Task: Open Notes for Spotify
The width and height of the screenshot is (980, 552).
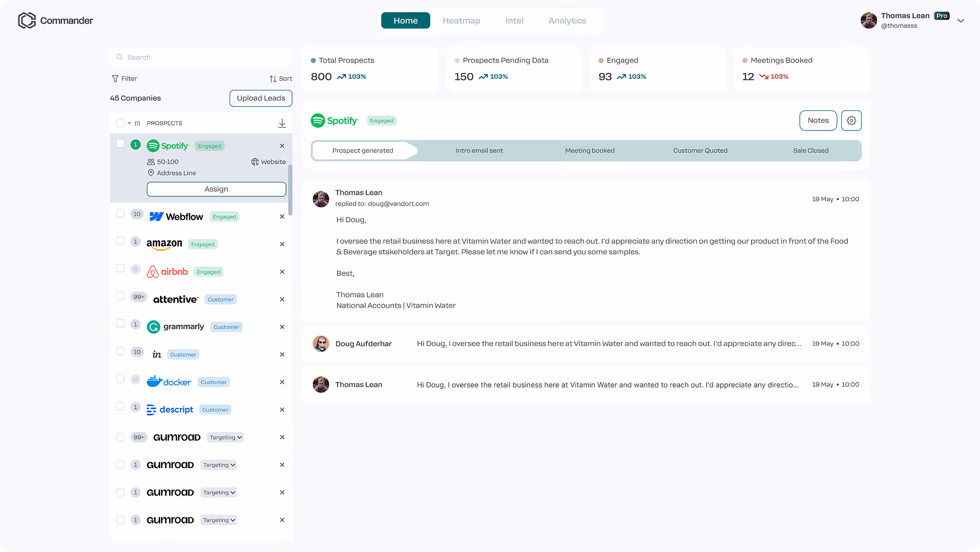Action: [x=818, y=121]
